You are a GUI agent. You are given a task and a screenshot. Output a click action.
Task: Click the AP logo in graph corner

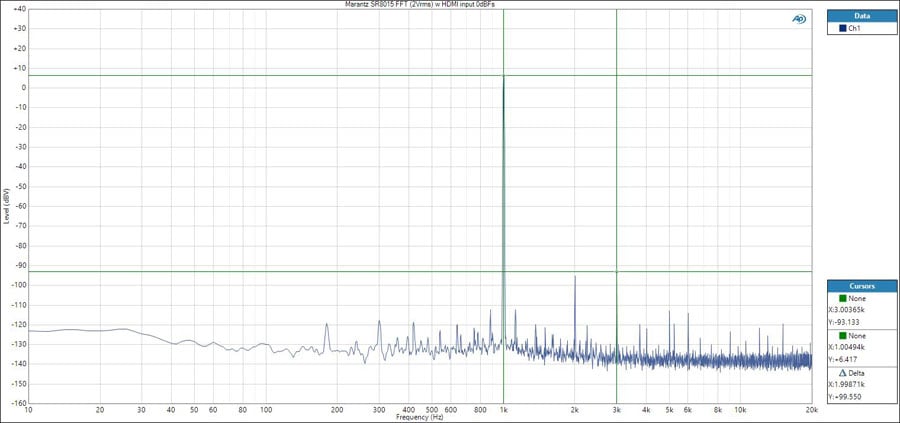pyautogui.click(x=799, y=19)
